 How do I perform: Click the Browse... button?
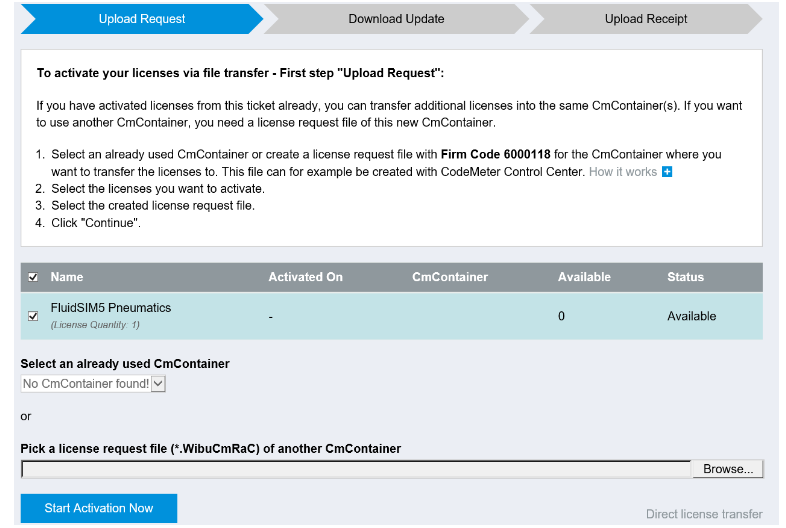point(728,469)
